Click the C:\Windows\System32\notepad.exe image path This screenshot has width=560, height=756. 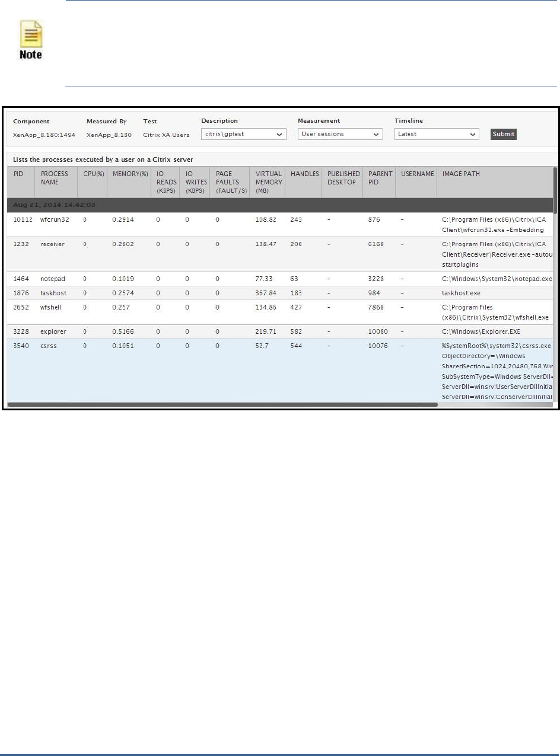[497, 279]
